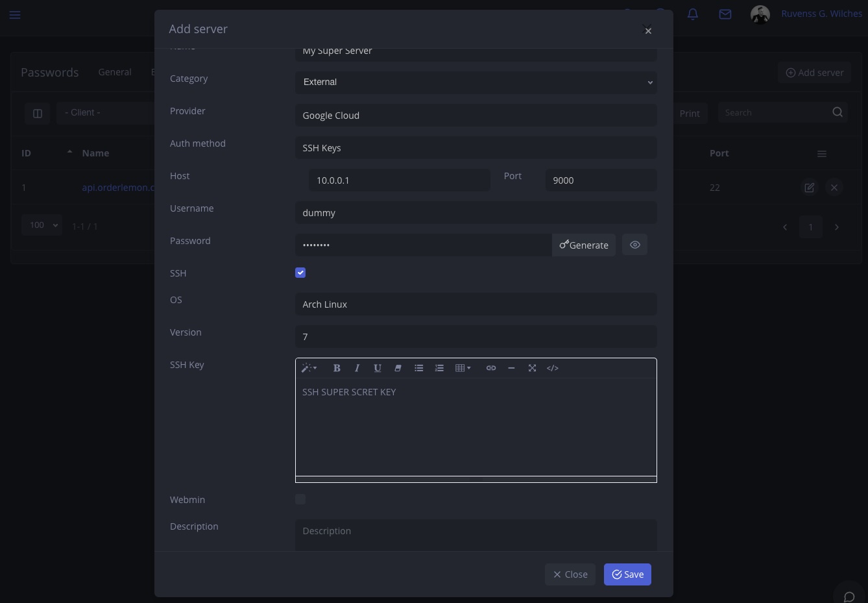The image size is (868, 603).
Task: Apply italic formatting in the SSH Key editor
Action: (357, 368)
